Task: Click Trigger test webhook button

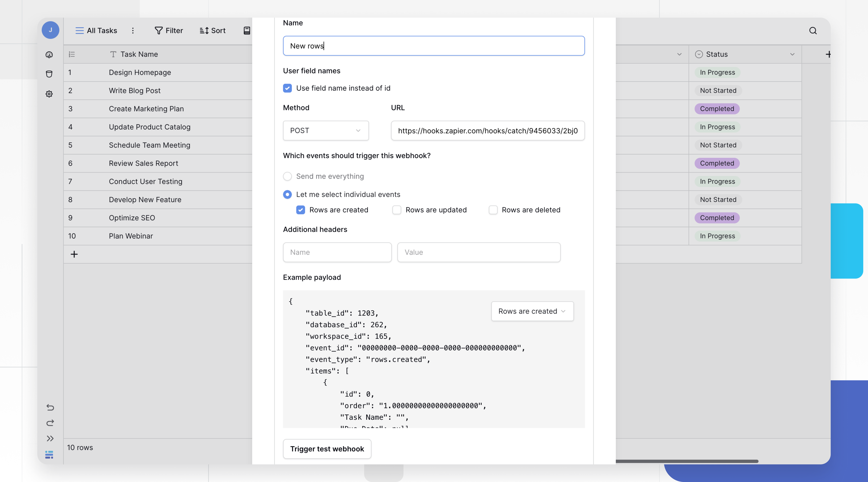Action: (x=327, y=449)
